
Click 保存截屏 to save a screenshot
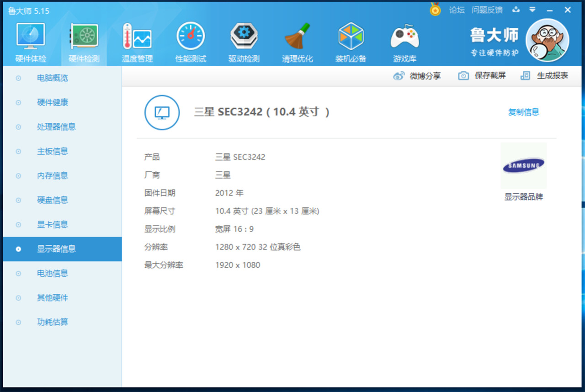(482, 76)
